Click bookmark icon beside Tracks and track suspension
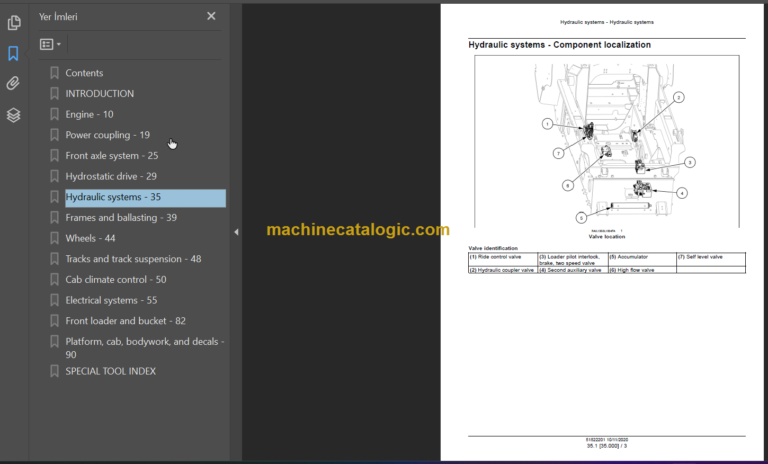768x464 pixels. click(54, 259)
